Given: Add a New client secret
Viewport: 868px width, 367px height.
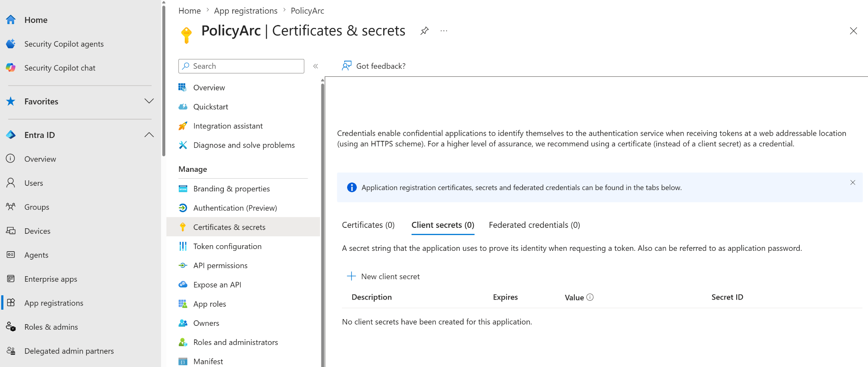Looking at the screenshot, I should point(384,276).
